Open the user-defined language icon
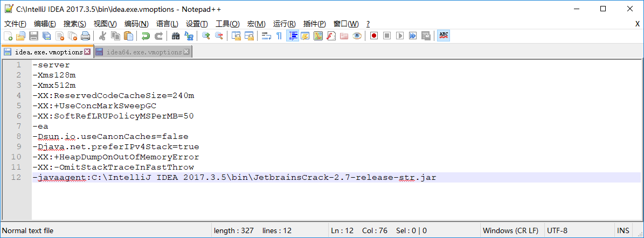The width and height of the screenshot is (644, 238). pos(305,36)
